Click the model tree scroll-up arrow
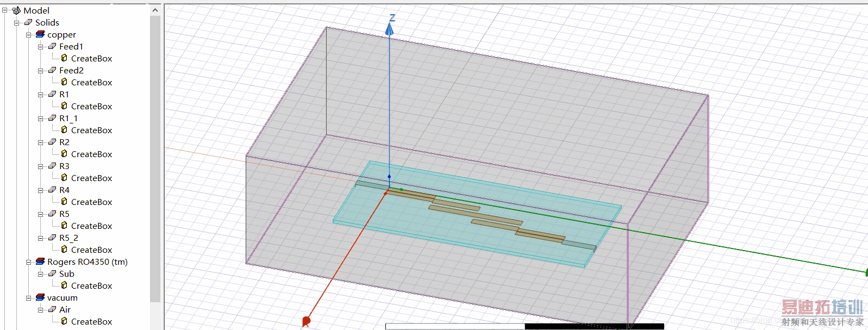This screenshot has width=868, height=330. (x=155, y=10)
